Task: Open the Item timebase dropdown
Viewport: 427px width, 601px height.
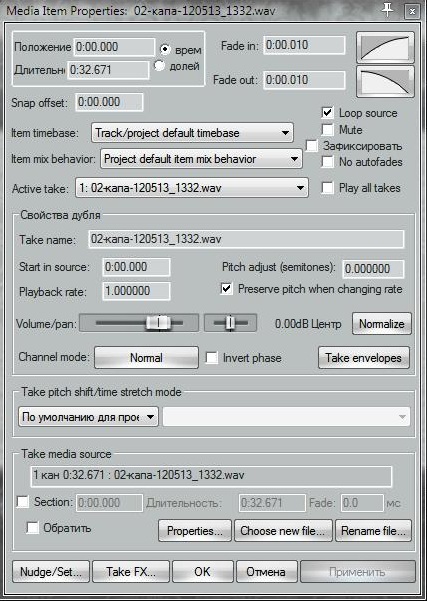Action: [x=192, y=133]
